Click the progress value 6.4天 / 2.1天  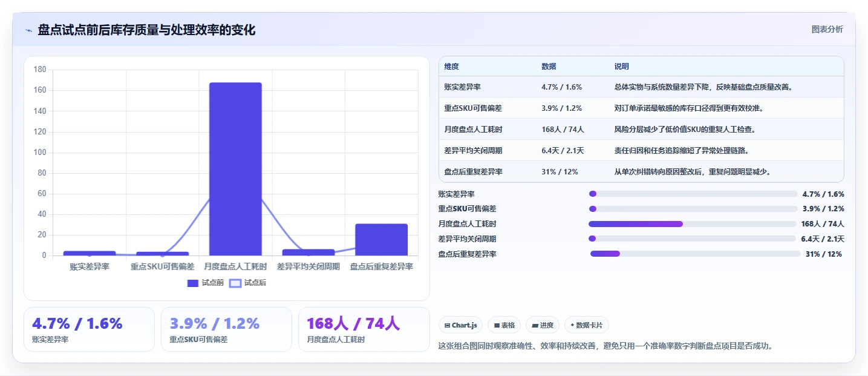point(823,239)
